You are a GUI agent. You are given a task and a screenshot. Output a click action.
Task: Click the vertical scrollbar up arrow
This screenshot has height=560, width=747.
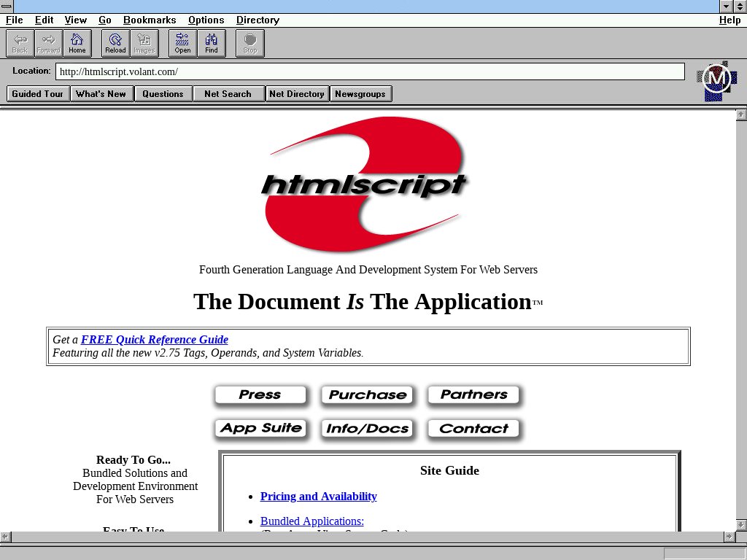click(x=741, y=114)
